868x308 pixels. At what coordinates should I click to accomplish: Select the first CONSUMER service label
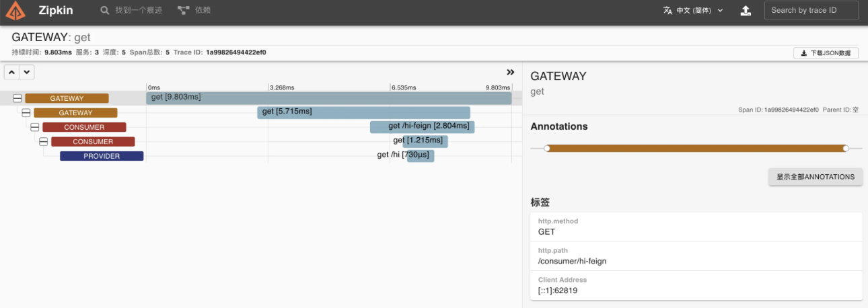pyautogui.click(x=84, y=127)
